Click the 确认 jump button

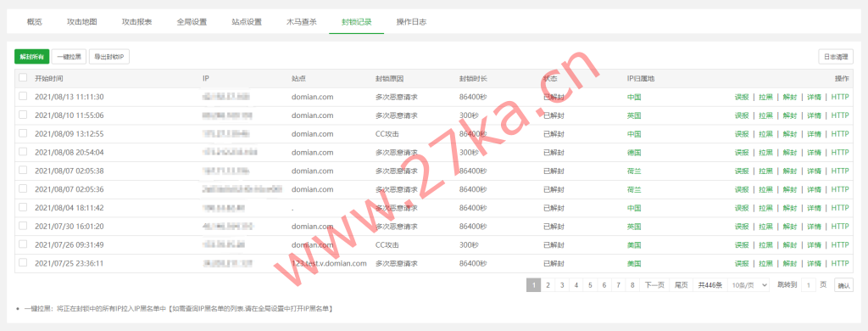(843, 285)
